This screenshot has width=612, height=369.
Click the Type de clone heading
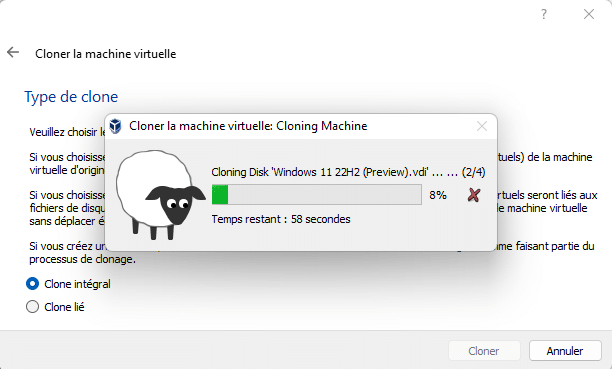[71, 97]
